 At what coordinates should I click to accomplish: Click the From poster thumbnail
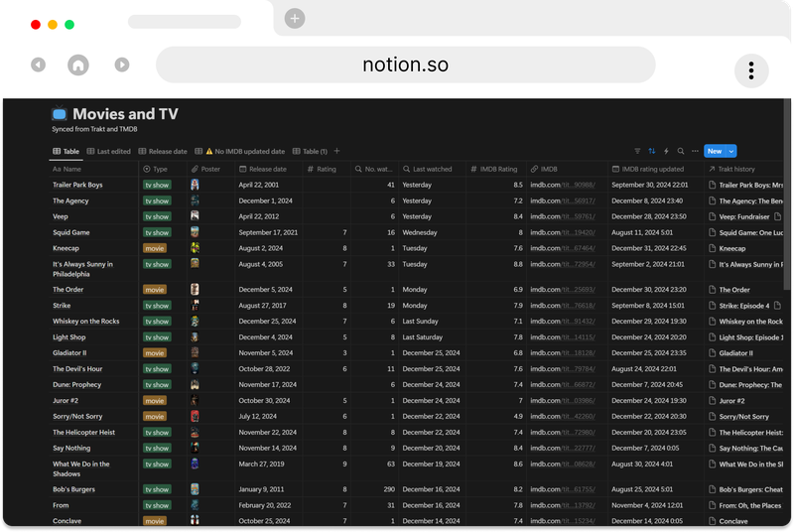(195, 505)
